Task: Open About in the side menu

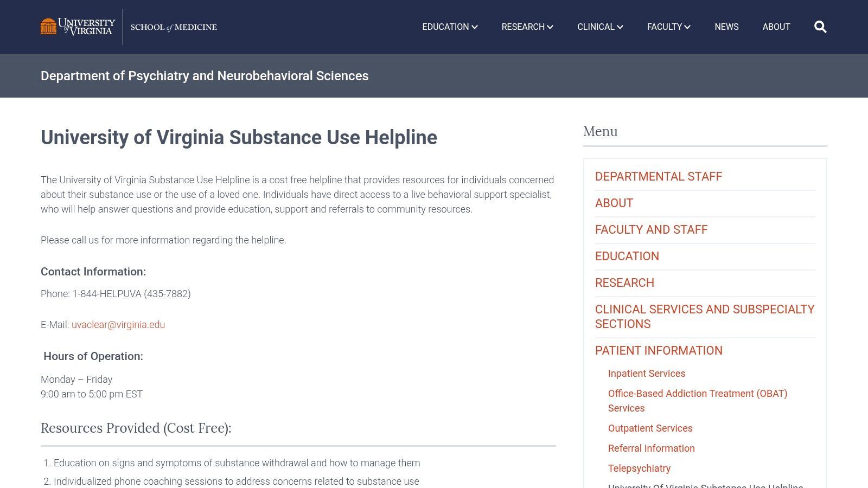Action: click(x=614, y=203)
